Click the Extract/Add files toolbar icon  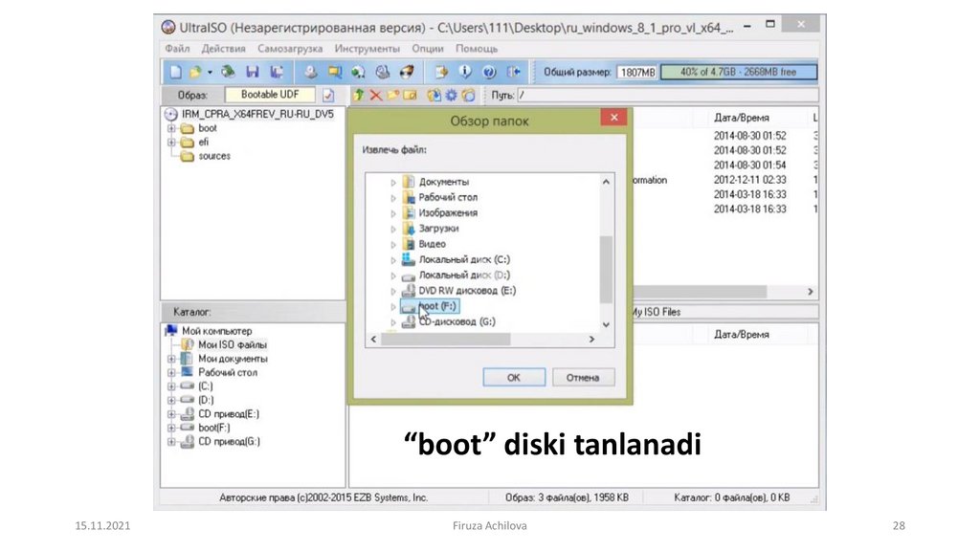[441, 73]
